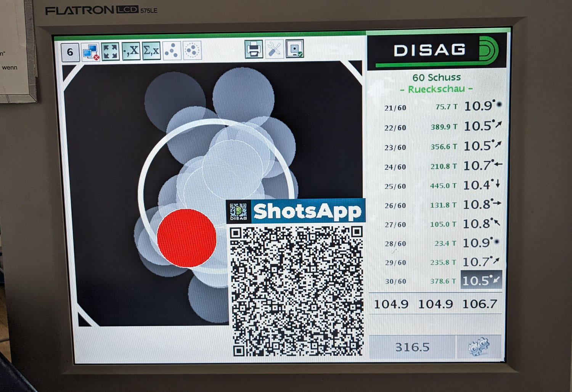
Task: Show scattered shot group view icon
Action: 172,51
